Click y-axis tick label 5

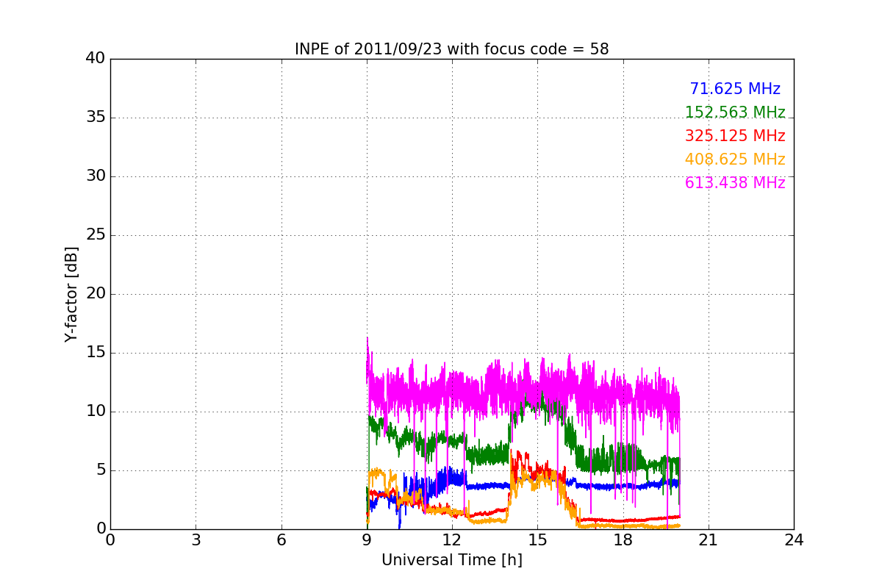coord(101,470)
